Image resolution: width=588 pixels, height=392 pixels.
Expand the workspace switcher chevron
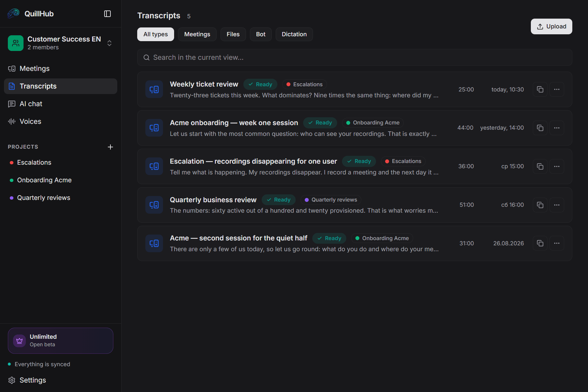(x=109, y=43)
